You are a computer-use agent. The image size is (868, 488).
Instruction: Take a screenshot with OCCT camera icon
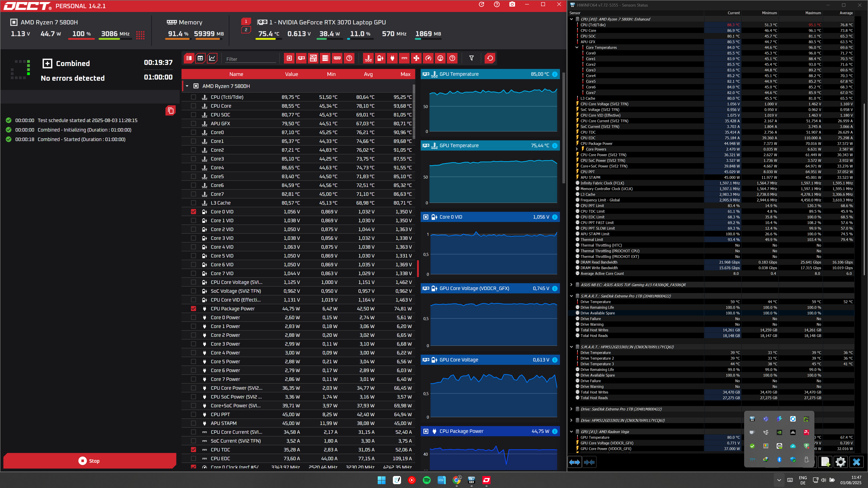click(512, 4)
